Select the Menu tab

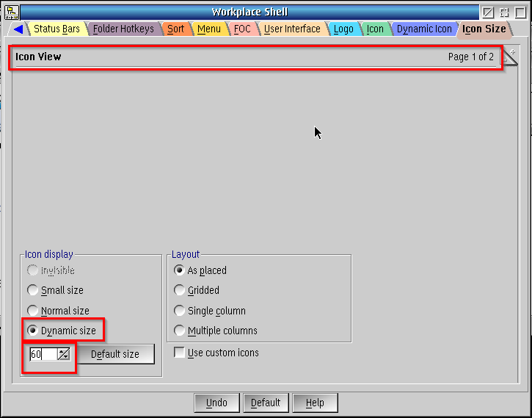[209, 29]
